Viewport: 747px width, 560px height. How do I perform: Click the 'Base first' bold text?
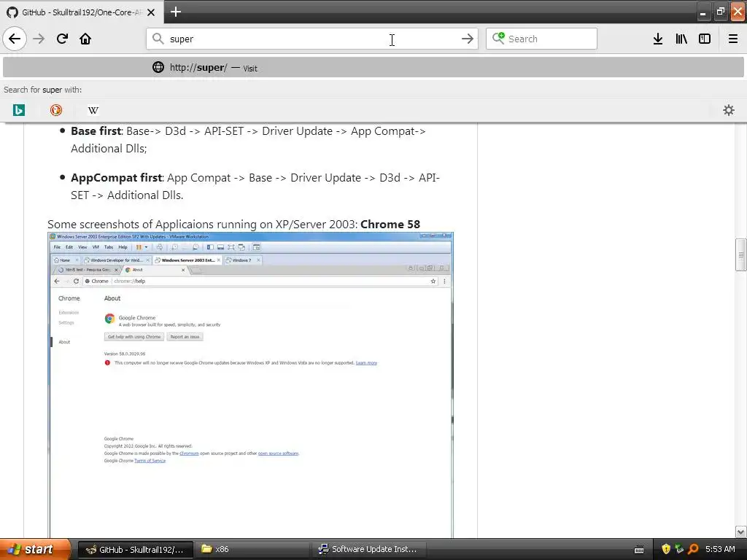(96, 131)
